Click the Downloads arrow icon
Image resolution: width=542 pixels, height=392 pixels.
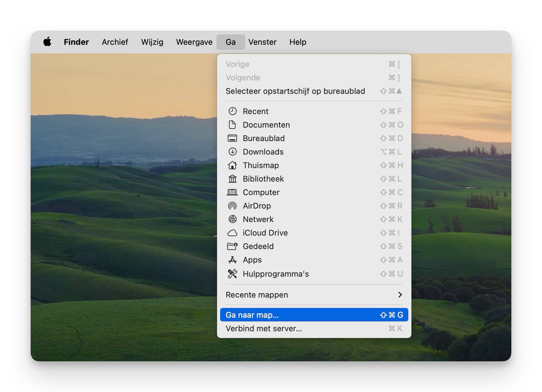(x=232, y=152)
